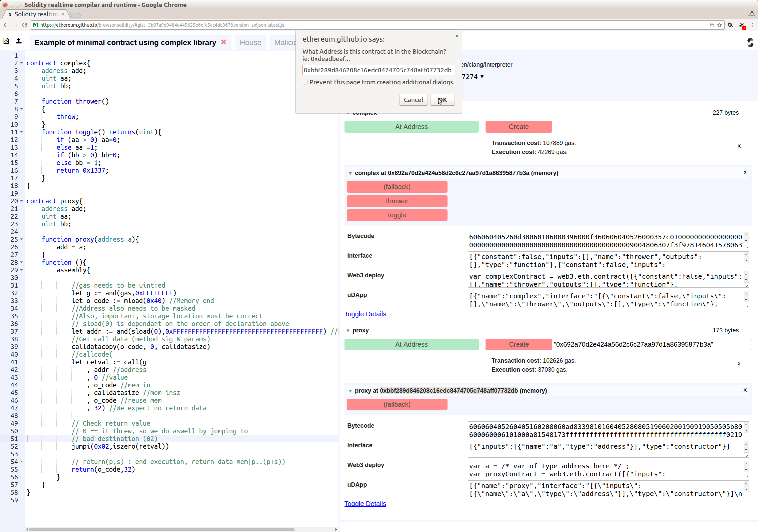Viewport: 758px width, 532px height.
Task: Click the Solidity logo icon
Action: pos(750,43)
